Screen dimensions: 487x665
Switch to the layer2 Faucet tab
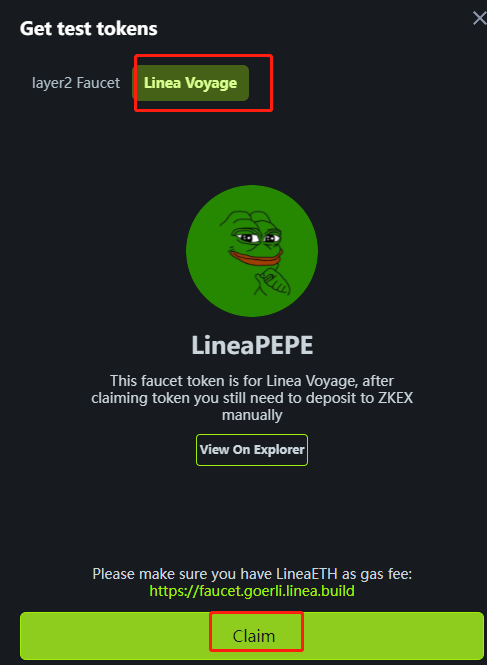coord(76,83)
